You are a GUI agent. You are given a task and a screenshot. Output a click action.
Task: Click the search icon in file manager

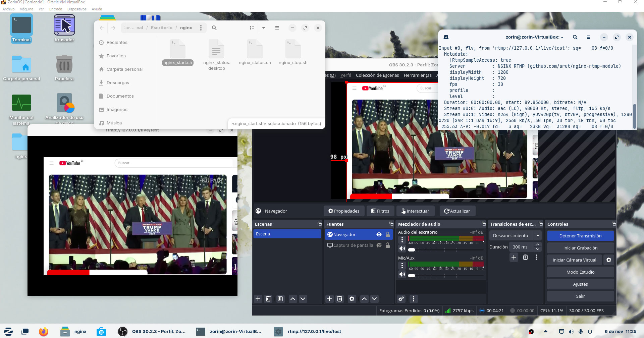(x=214, y=28)
